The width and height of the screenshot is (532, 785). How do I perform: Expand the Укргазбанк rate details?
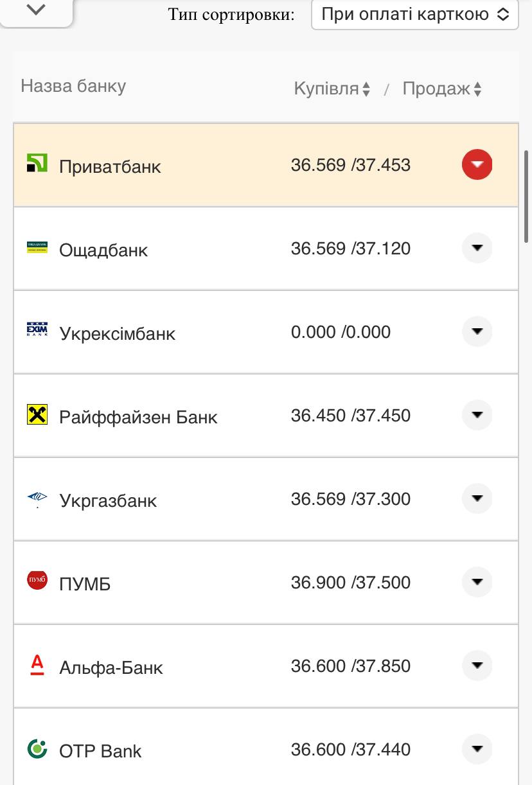pos(477,498)
